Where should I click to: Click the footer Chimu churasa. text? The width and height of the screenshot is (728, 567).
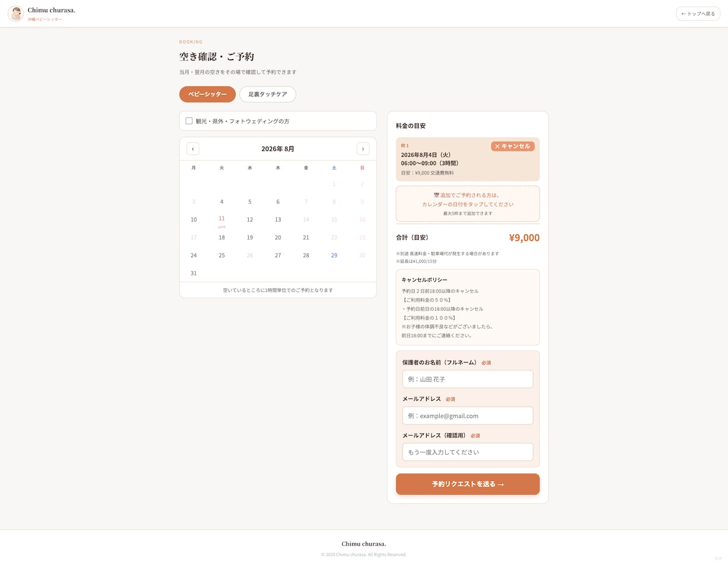coord(364,544)
